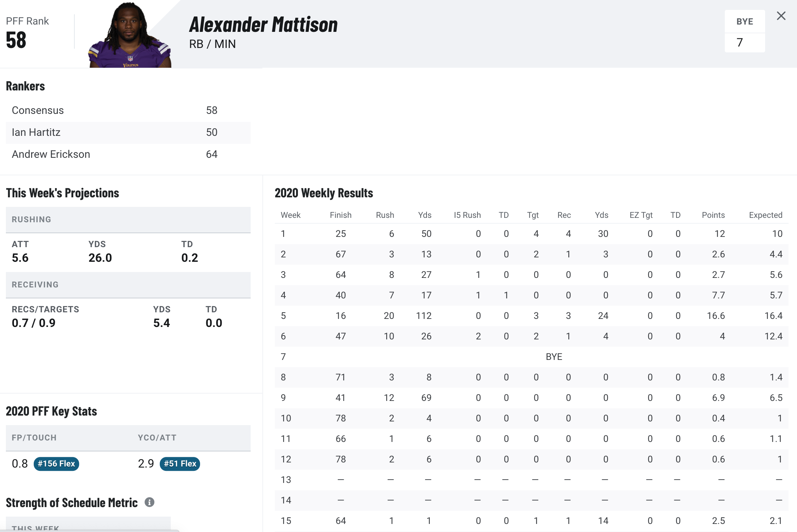Click the Alexander Mattison name heading

click(x=263, y=25)
